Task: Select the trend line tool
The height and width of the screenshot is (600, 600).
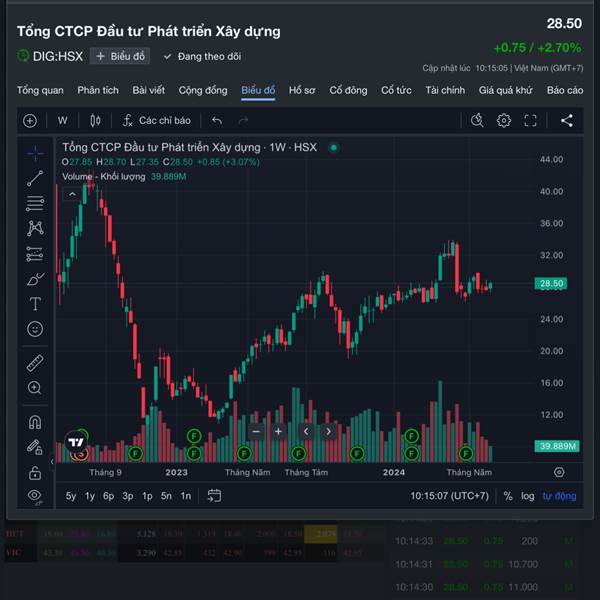Action: [35, 178]
